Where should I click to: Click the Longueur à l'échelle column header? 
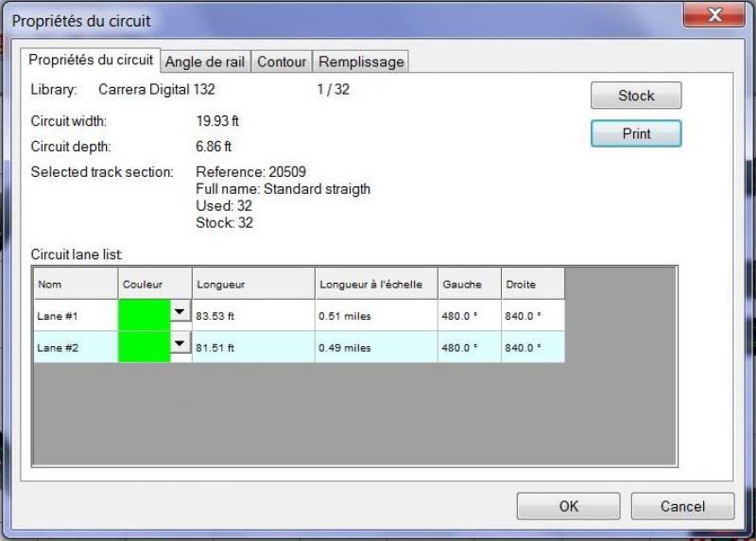click(375, 284)
